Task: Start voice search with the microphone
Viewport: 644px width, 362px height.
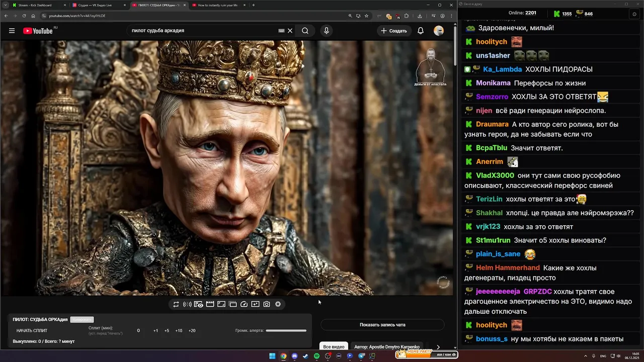Action: pos(327,31)
